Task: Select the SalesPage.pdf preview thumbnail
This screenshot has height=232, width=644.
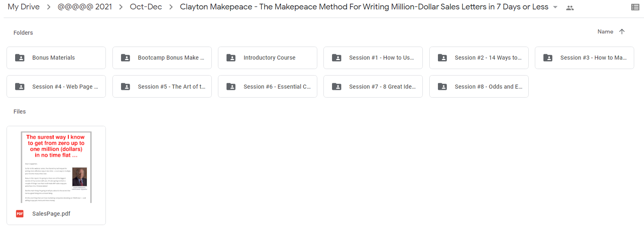Action: (56, 167)
